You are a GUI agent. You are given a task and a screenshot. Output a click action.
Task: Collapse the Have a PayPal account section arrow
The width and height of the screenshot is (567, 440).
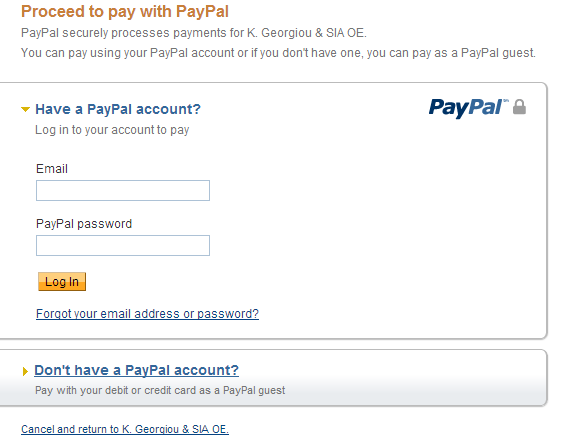[x=25, y=109]
